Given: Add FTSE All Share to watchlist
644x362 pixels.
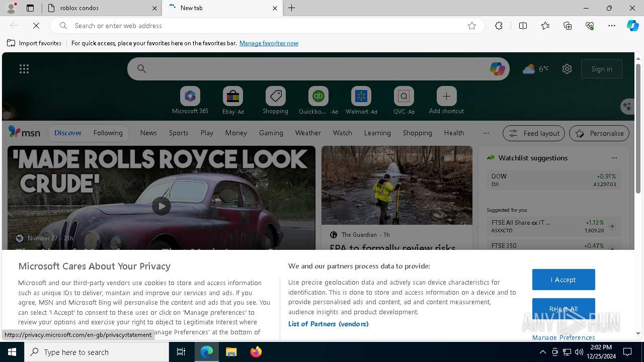Looking at the screenshot, I should click(612, 226).
